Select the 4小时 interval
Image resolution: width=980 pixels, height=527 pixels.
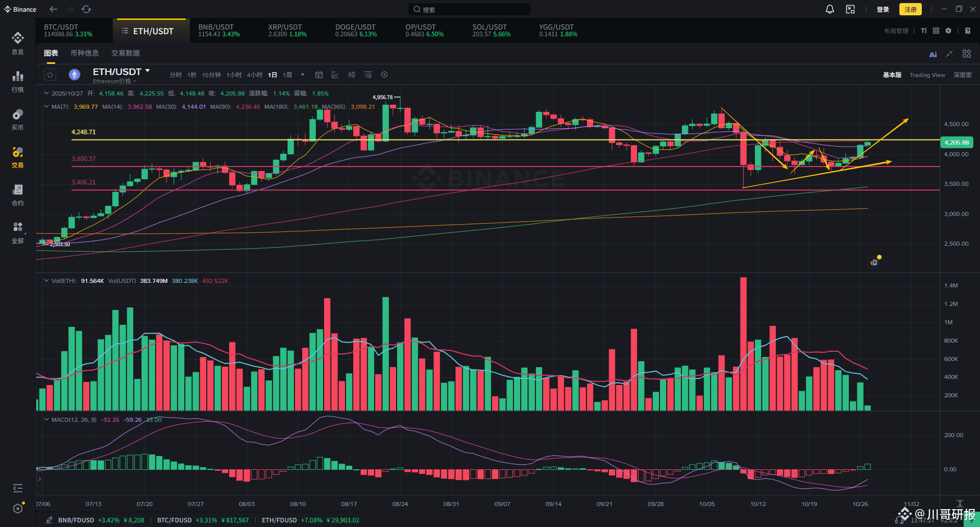(x=255, y=75)
